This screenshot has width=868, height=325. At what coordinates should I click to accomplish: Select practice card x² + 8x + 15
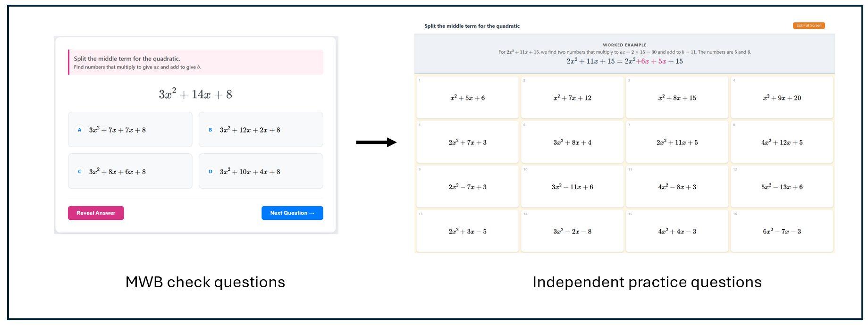[x=677, y=98]
